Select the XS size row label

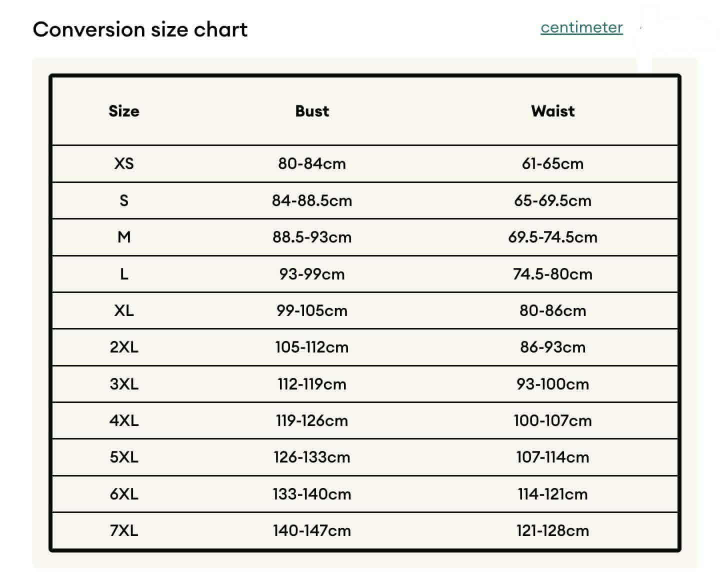pos(124,163)
